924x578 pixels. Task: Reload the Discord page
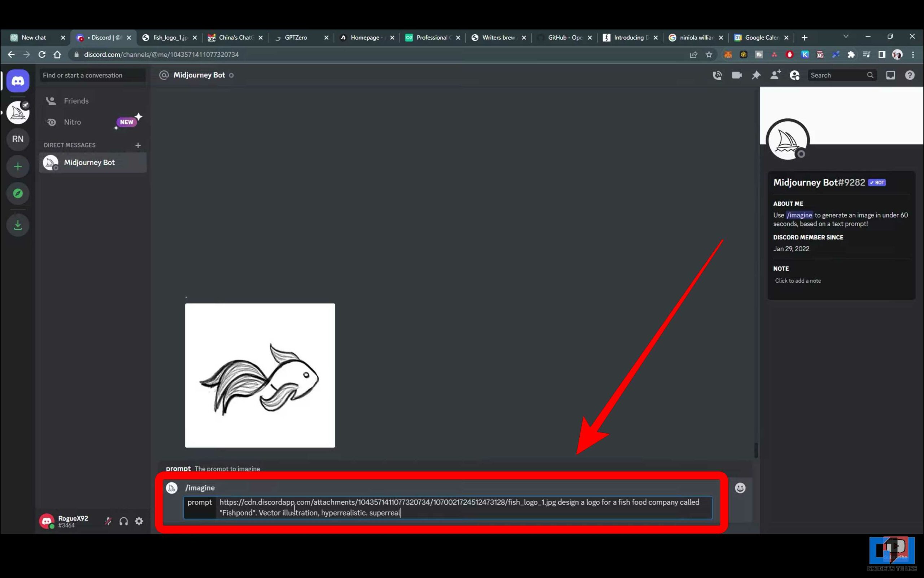point(42,55)
